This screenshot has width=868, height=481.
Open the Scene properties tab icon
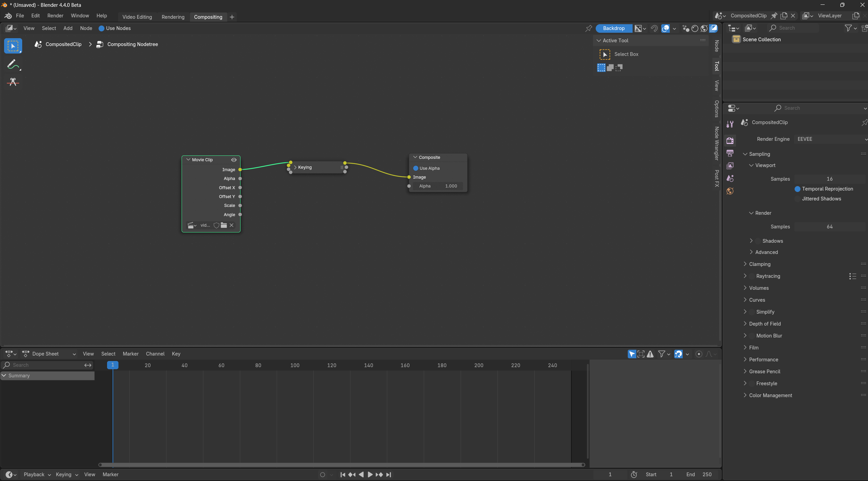(x=730, y=178)
